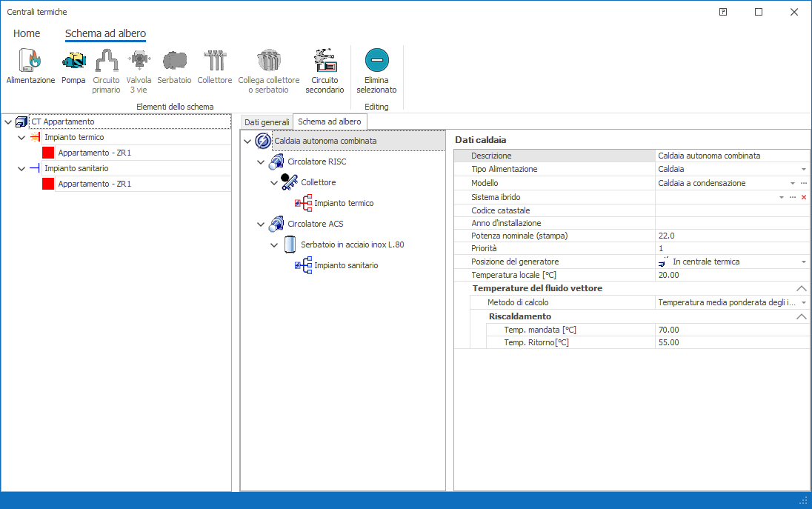
Task: Edit the Temp. mandata value field
Action: [730, 330]
